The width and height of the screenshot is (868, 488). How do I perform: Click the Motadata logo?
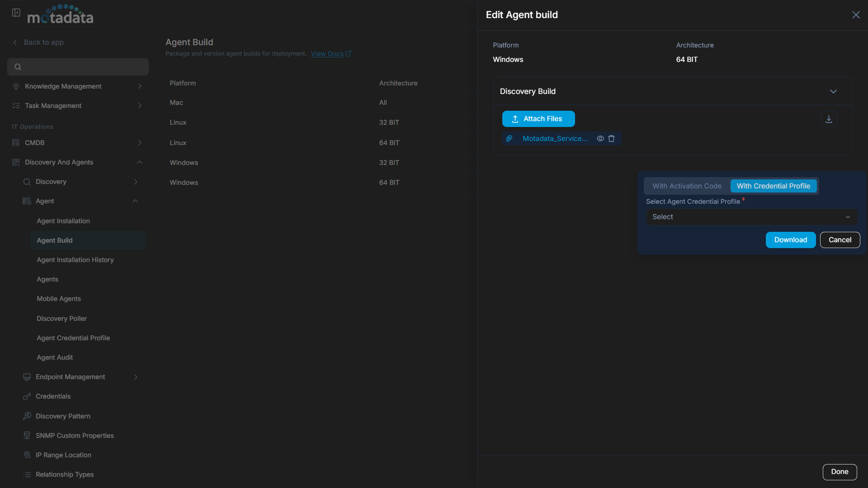pyautogui.click(x=61, y=14)
